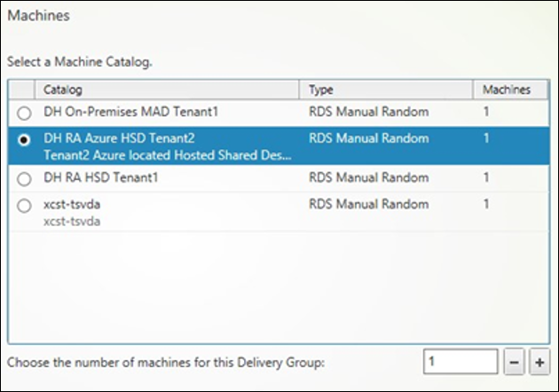This screenshot has width=559, height=392.
Task: Click the DH RA Azure HSD Tenant2 name
Action: (119, 138)
